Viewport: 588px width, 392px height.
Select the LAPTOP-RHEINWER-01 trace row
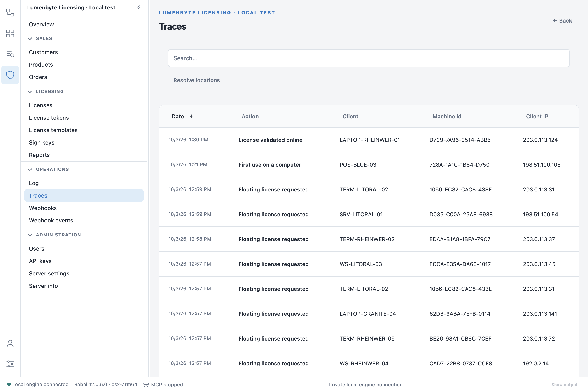coord(369,140)
